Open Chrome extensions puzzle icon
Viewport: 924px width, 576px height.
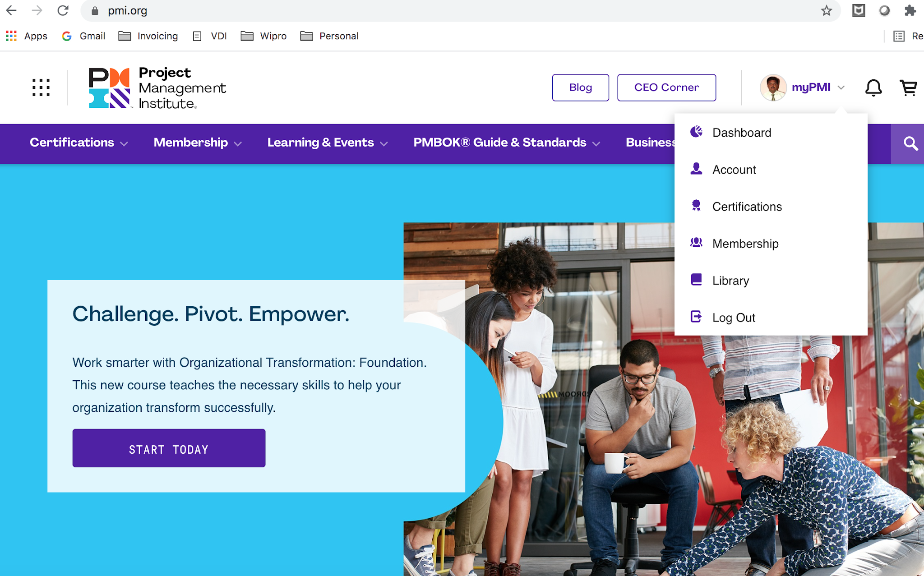(x=910, y=11)
